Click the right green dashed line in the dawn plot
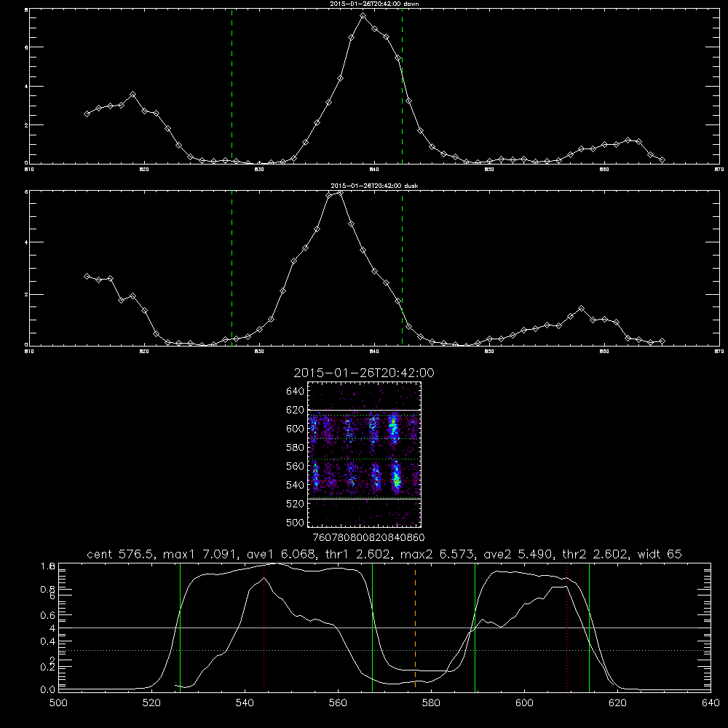The height and width of the screenshot is (728, 728). (x=402, y=87)
